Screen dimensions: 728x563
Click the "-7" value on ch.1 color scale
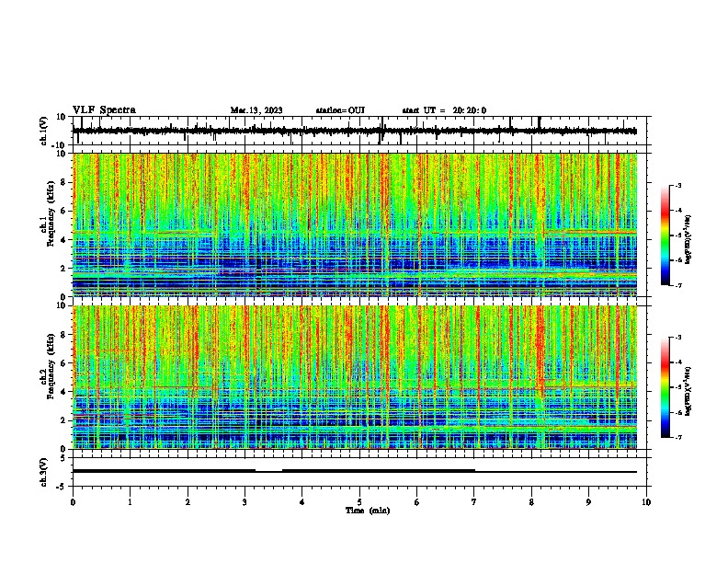(x=677, y=285)
